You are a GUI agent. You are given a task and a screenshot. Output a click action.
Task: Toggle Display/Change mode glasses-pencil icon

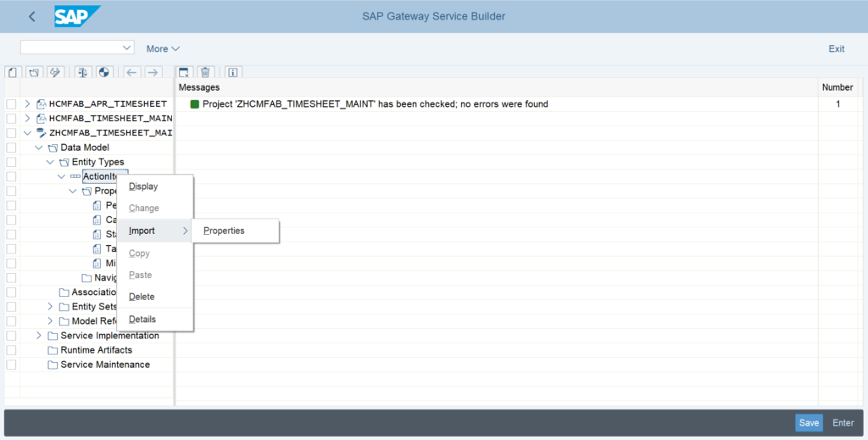pyautogui.click(x=55, y=72)
